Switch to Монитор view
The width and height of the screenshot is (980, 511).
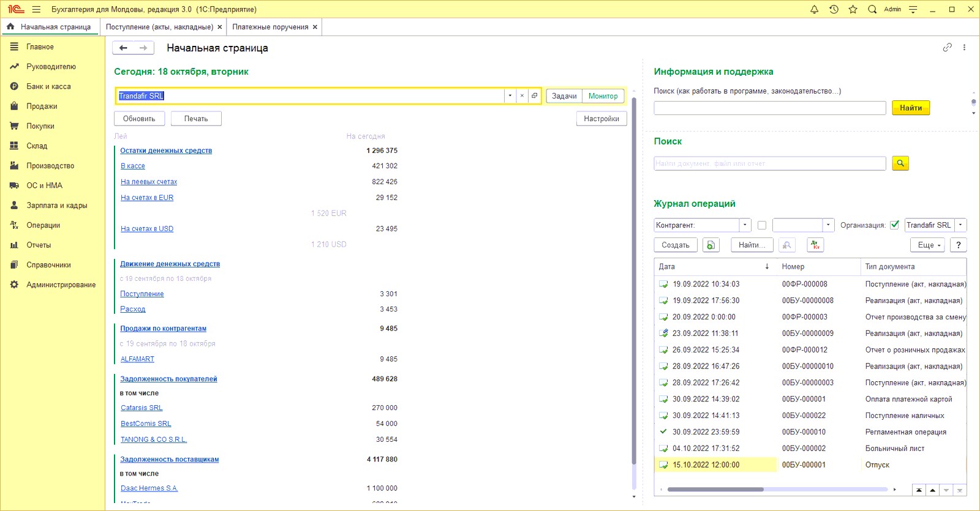click(603, 96)
